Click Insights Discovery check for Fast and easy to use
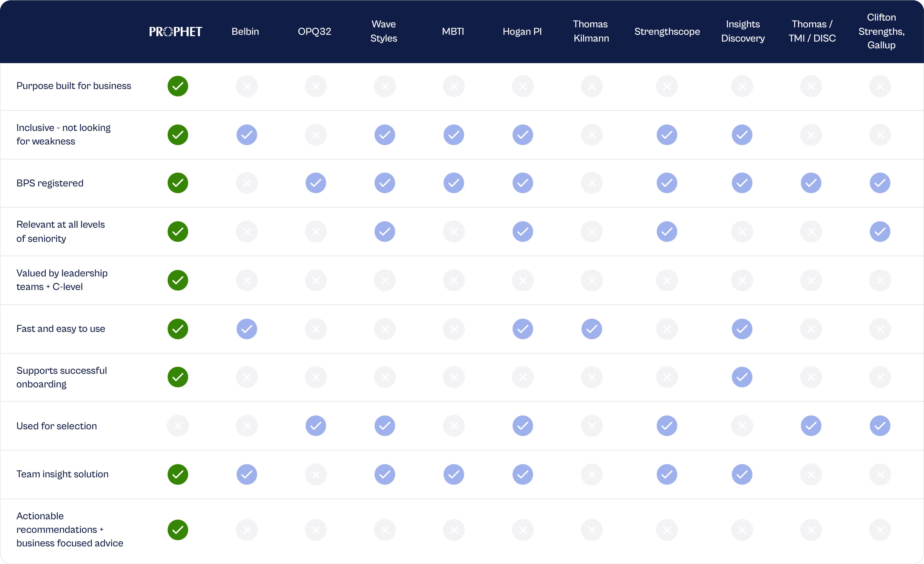The image size is (924, 564). 742,329
